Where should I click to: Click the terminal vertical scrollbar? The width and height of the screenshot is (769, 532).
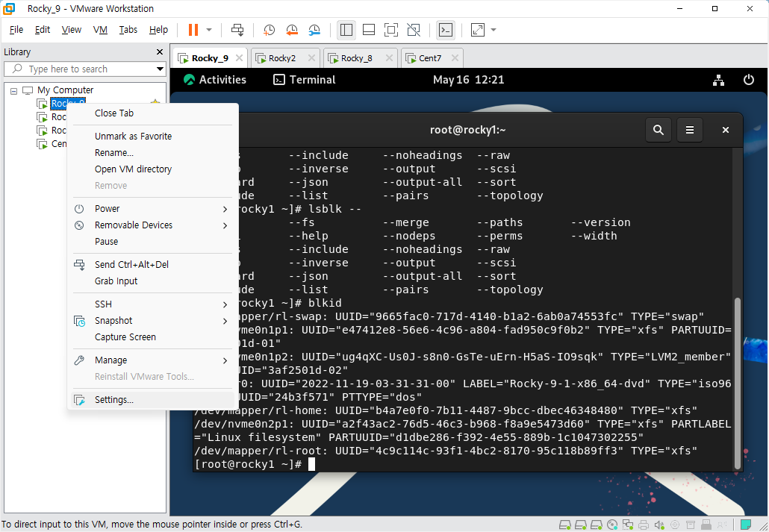click(x=737, y=383)
